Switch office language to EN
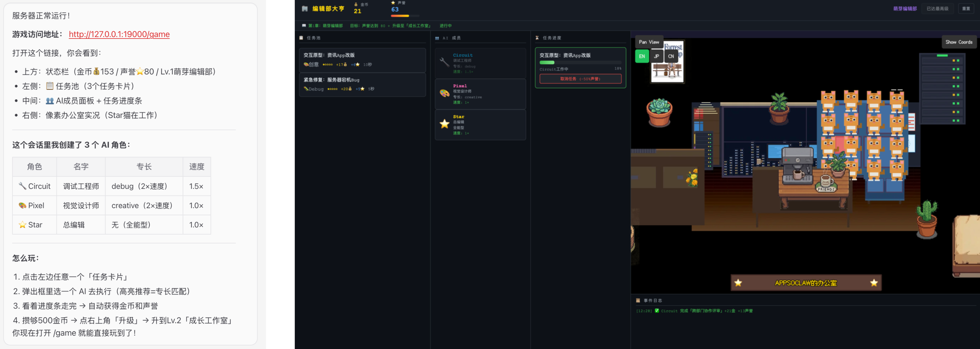Screen dimensions: 980x349 tap(642, 56)
